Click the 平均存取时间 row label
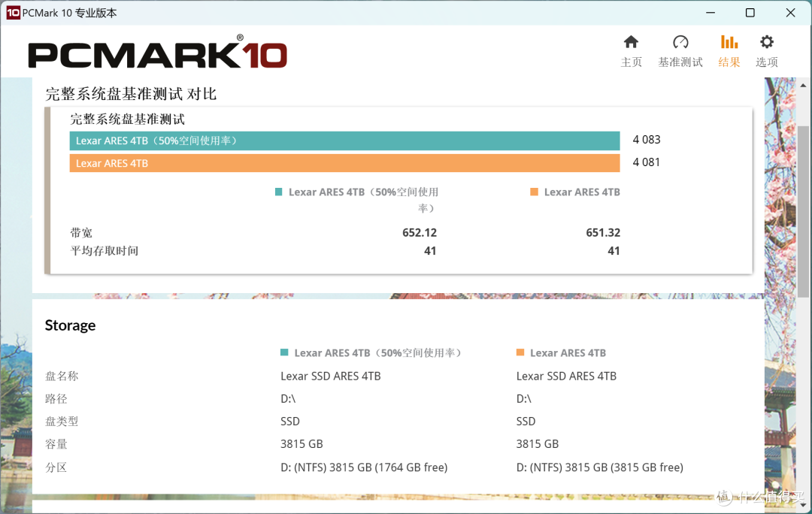 tap(104, 251)
